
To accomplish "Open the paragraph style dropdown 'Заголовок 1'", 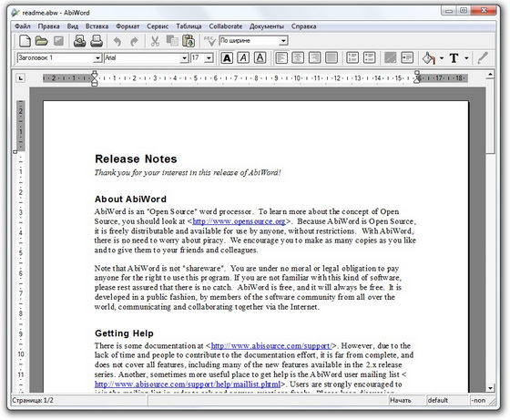I will pyautogui.click(x=97, y=58).
